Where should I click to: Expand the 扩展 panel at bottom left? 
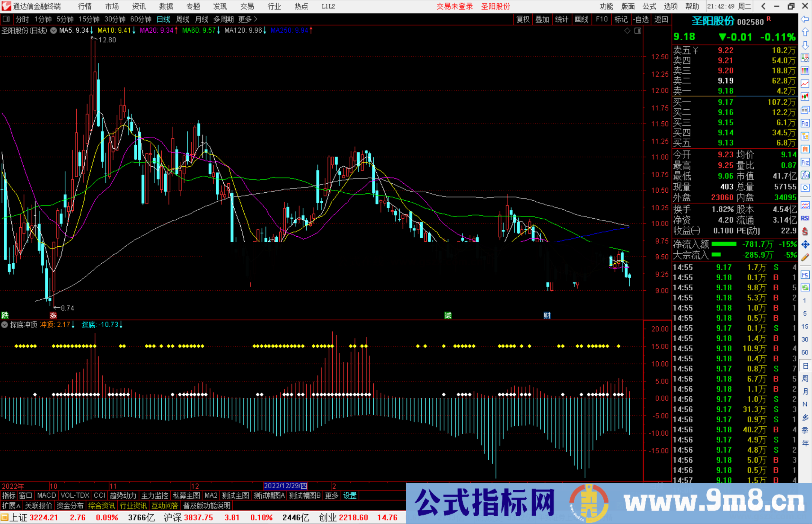click(10, 506)
